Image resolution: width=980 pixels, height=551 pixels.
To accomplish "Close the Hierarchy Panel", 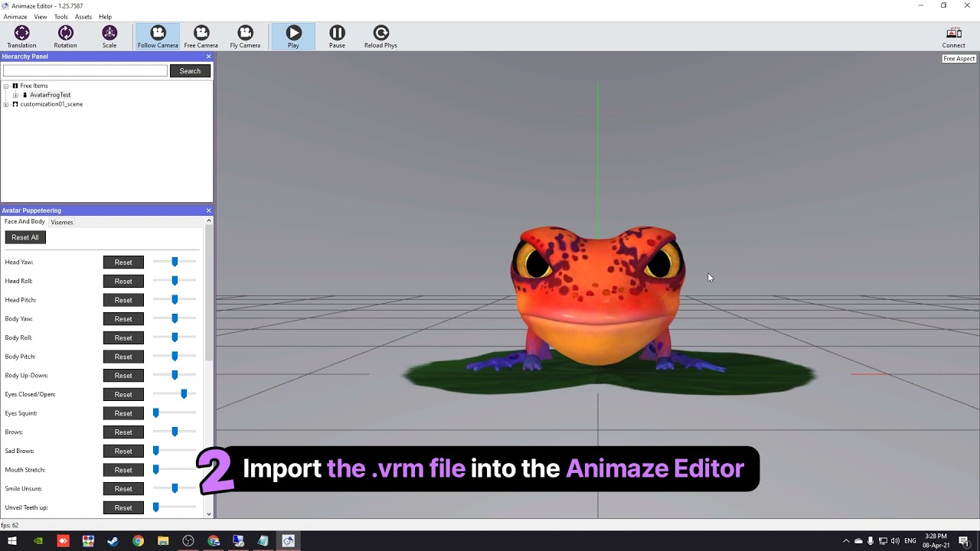I will (x=208, y=57).
